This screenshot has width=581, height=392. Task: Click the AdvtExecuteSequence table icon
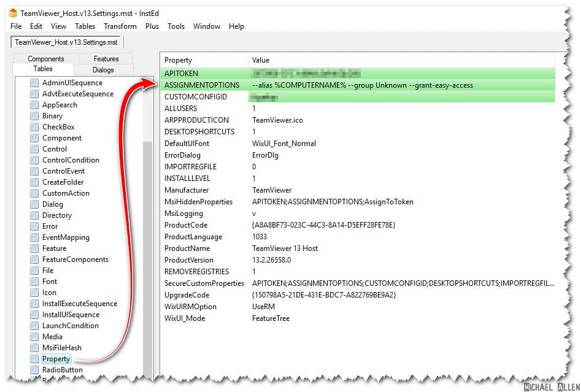[x=34, y=94]
